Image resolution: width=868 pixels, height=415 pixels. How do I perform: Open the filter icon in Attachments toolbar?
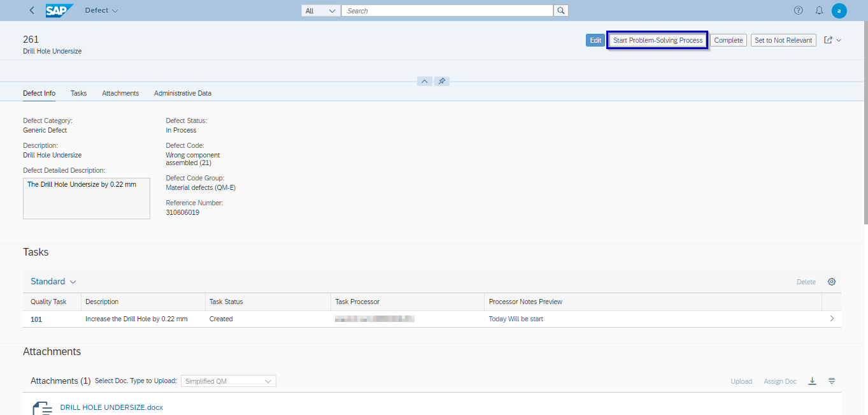click(x=832, y=381)
